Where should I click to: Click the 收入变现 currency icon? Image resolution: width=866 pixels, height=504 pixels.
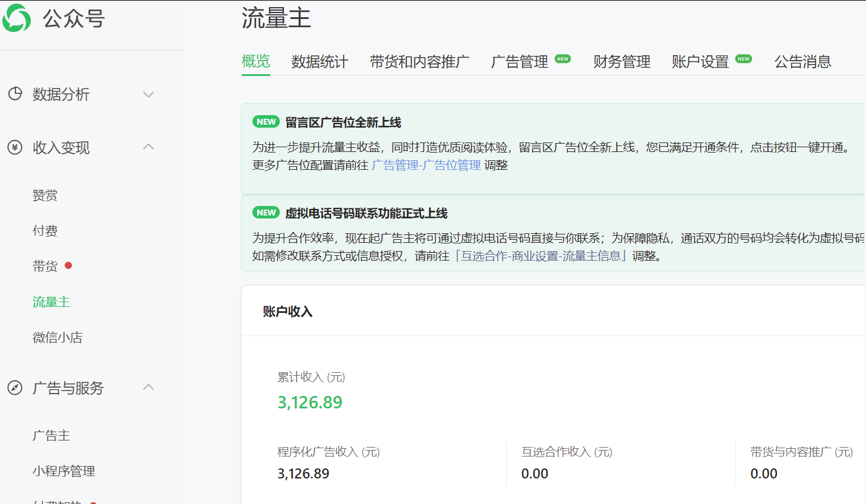point(15,147)
